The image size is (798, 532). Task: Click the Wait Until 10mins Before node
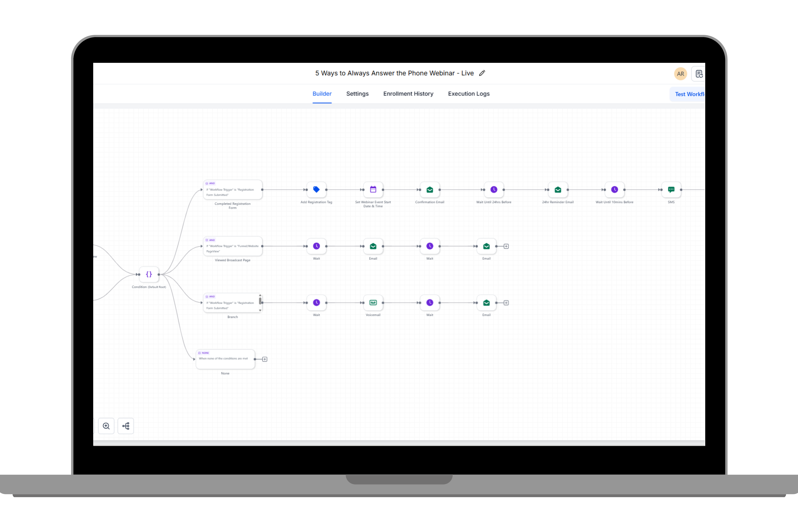[614, 190]
